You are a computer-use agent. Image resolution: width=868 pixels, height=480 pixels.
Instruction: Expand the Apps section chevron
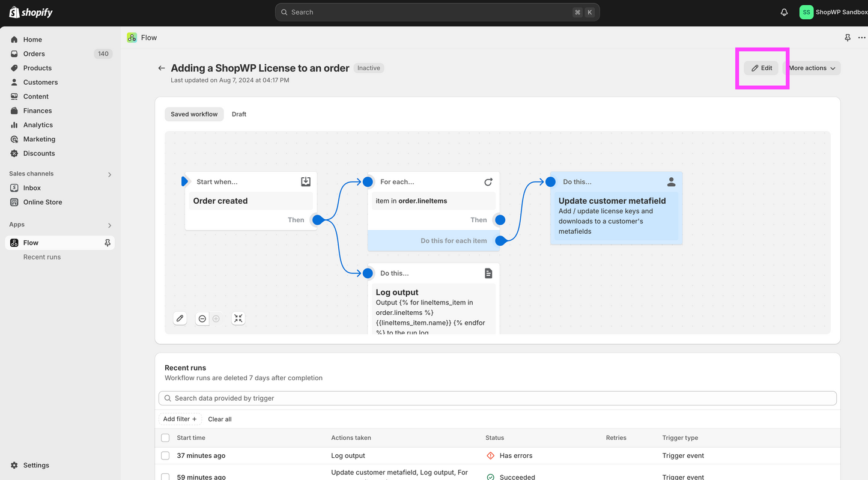109,225
